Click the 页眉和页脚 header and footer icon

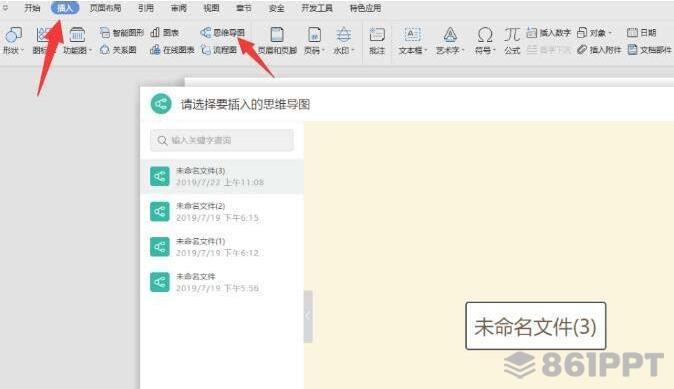277,34
